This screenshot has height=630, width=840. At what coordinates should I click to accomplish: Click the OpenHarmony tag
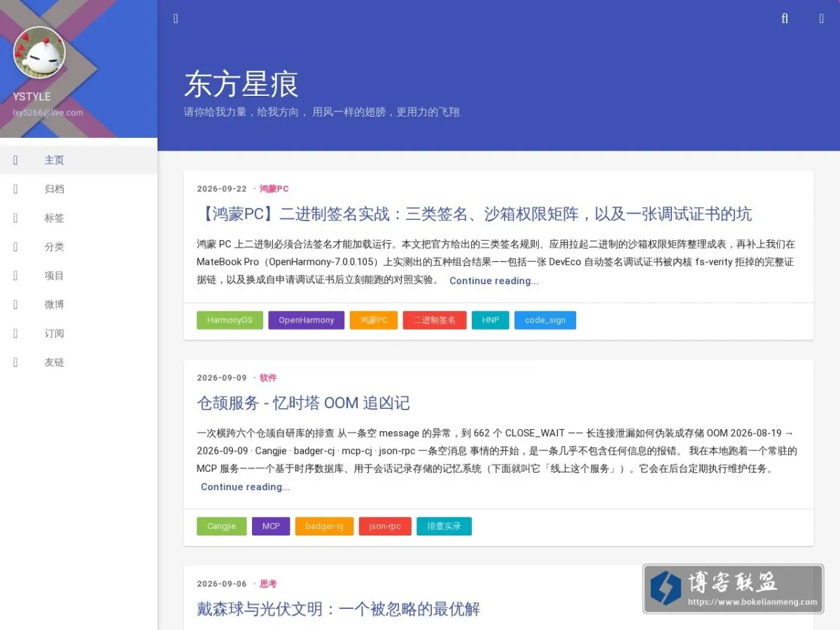[307, 320]
